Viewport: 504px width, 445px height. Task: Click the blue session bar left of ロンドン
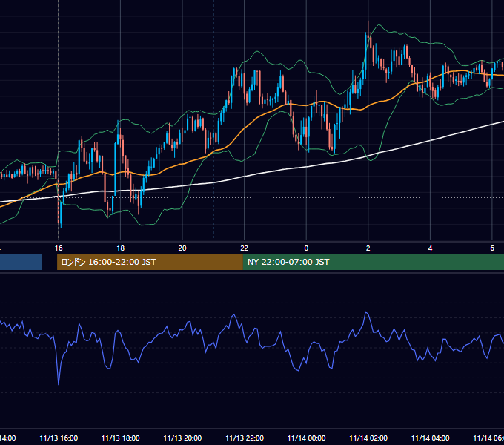pos(21,262)
